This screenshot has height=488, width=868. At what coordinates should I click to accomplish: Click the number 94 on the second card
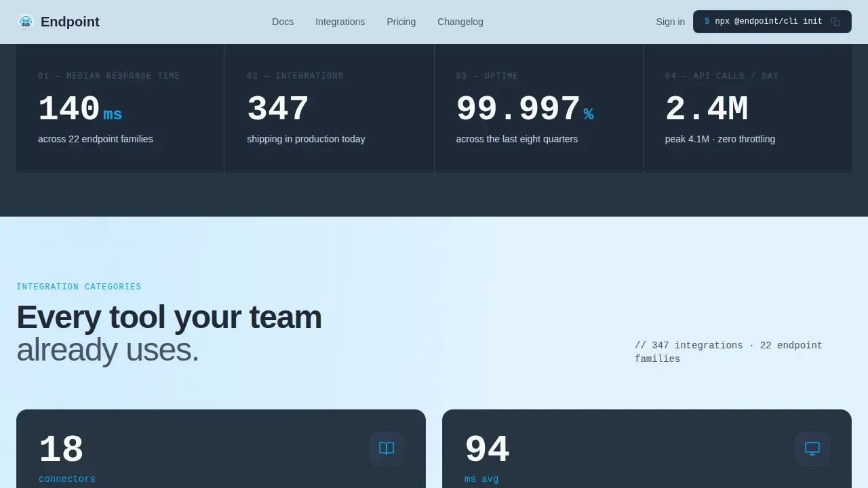pos(487,450)
